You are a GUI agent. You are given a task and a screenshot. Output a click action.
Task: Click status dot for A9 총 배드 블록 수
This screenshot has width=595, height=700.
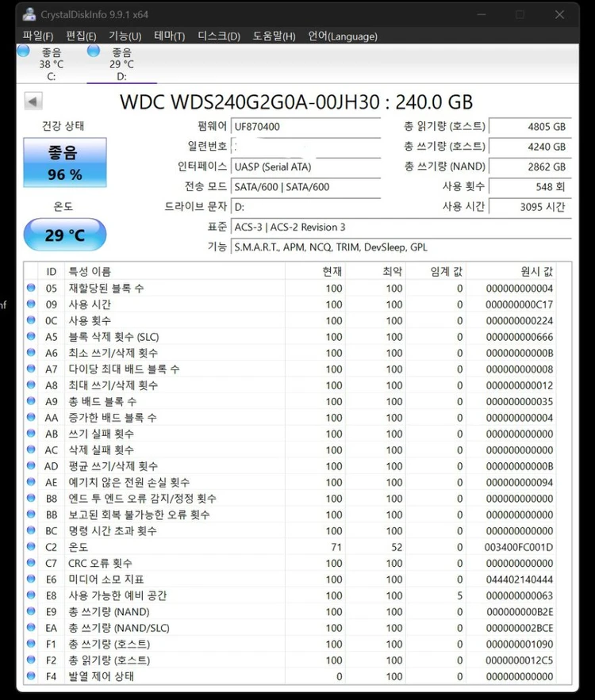[x=31, y=401]
